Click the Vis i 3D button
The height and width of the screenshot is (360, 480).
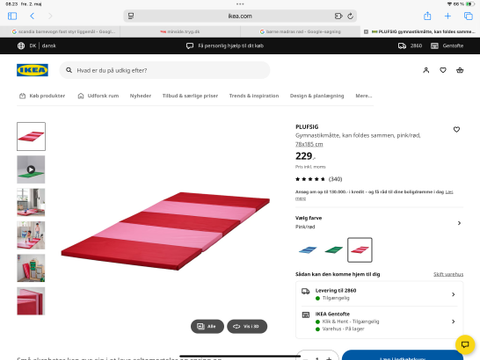click(x=247, y=326)
